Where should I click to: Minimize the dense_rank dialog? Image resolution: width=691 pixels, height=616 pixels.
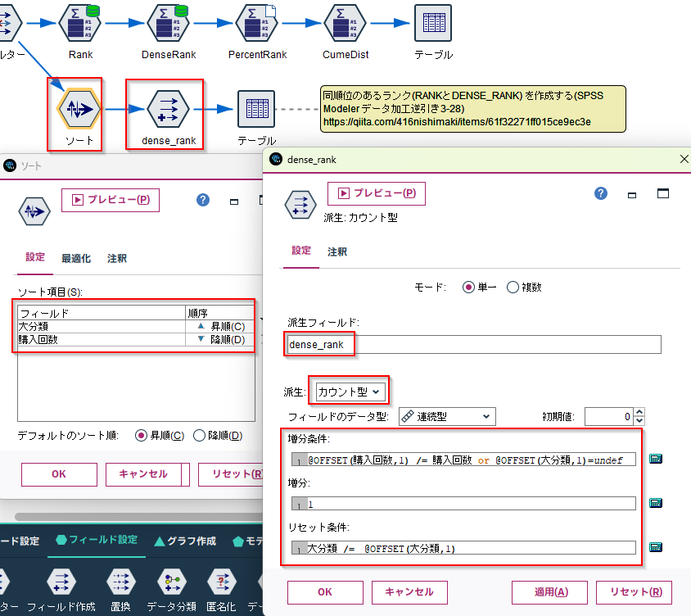[632, 194]
